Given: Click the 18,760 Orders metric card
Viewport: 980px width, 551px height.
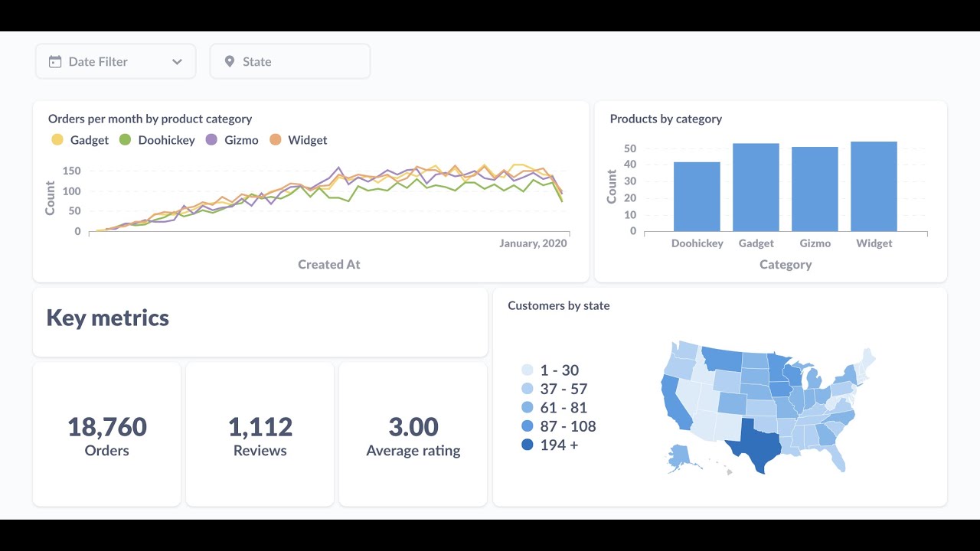Looking at the screenshot, I should pyautogui.click(x=106, y=434).
